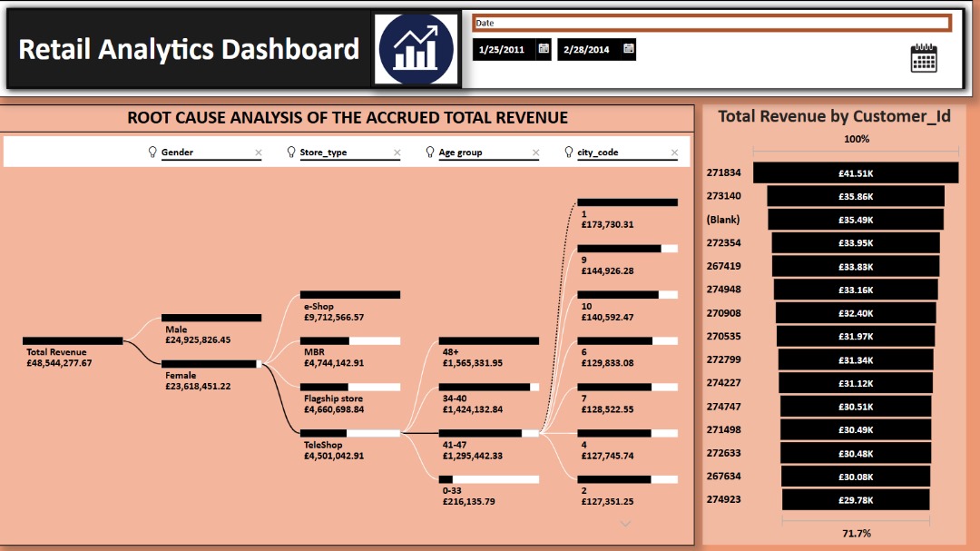Screen dimensions: 980x551
Task: Click funnel bar showing £30.48K
Action: tap(856, 453)
